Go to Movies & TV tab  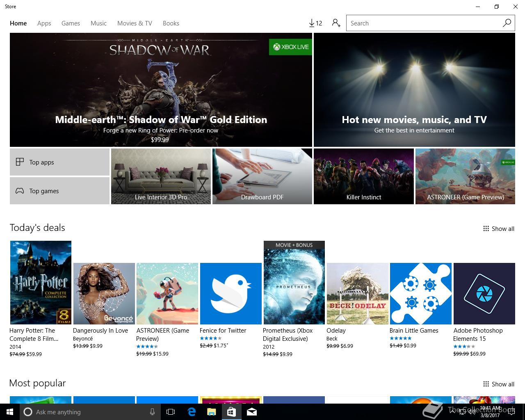(x=135, y=23)
